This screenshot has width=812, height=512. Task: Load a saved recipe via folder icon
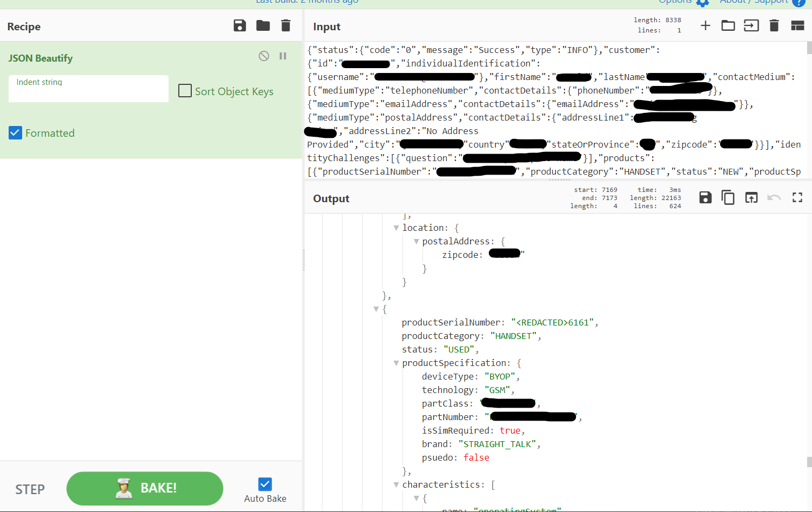tap(263, 25)
